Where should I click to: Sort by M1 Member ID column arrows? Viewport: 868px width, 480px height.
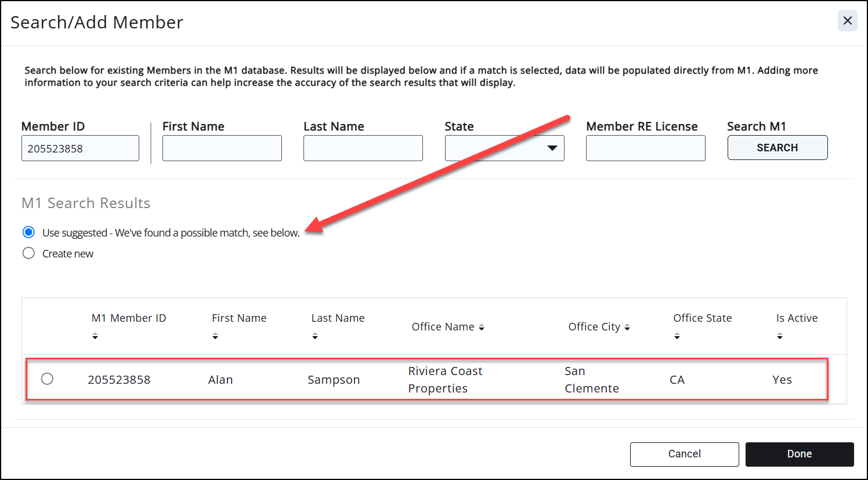(95, 336)
